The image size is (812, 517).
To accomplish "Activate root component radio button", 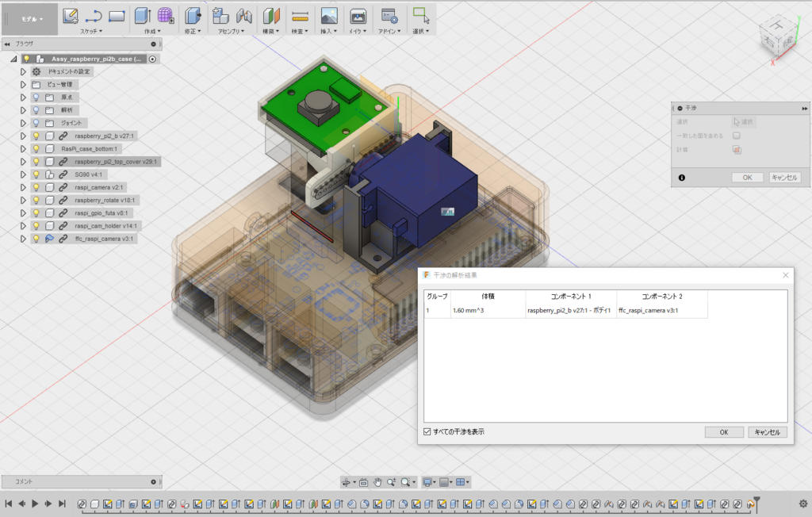I will pos(152,59).
